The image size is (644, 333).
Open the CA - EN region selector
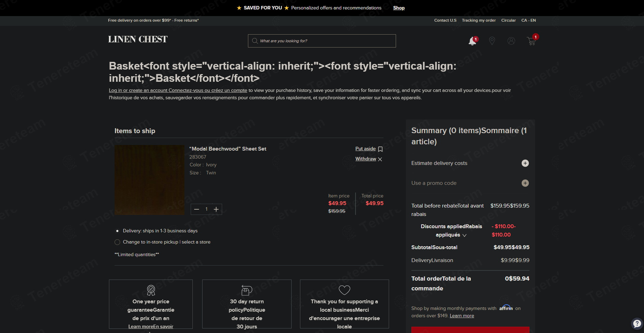[x=528, y=20]
